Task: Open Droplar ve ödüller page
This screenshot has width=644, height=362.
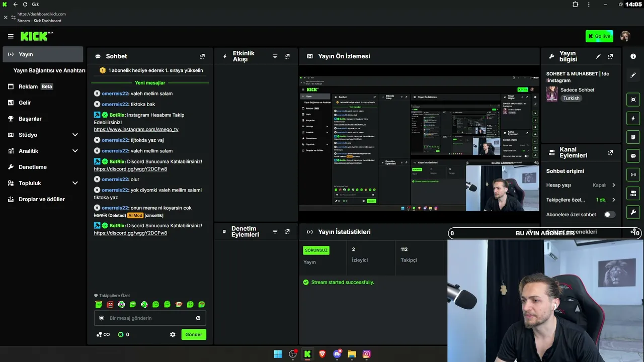Action: coord(43,199)
